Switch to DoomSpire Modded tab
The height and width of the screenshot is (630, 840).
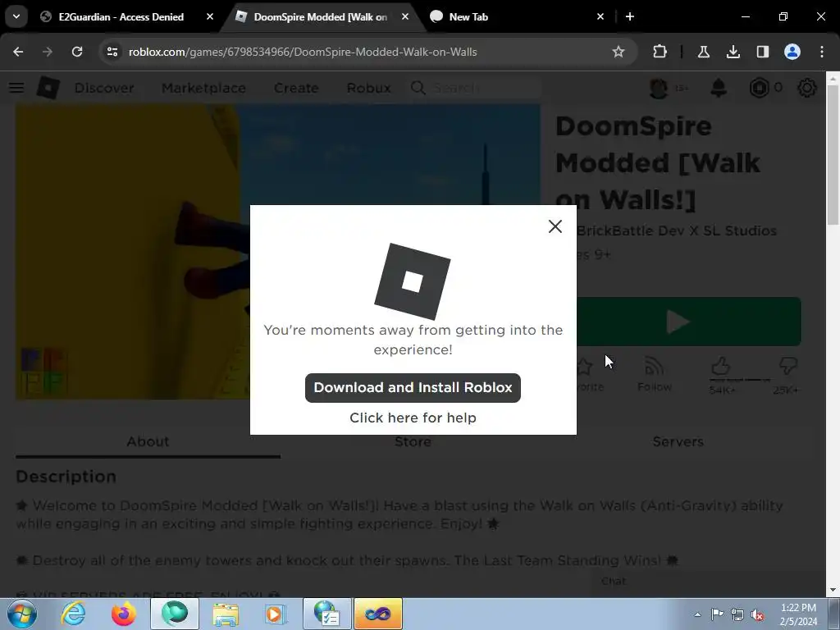(320, 16)
